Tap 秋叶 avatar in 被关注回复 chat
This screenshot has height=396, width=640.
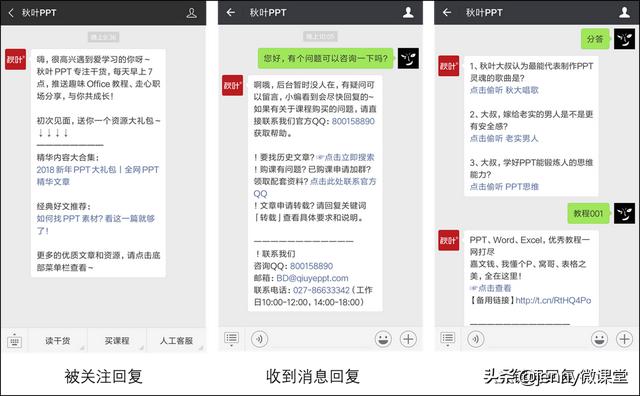click(16, 60)
